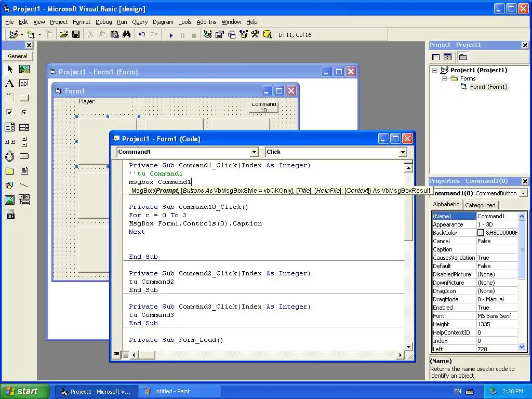Image resolution: width=532 pixels, height=399 pixels.
Task: Click View Code in the Project panel
Action: coord(436,57)
